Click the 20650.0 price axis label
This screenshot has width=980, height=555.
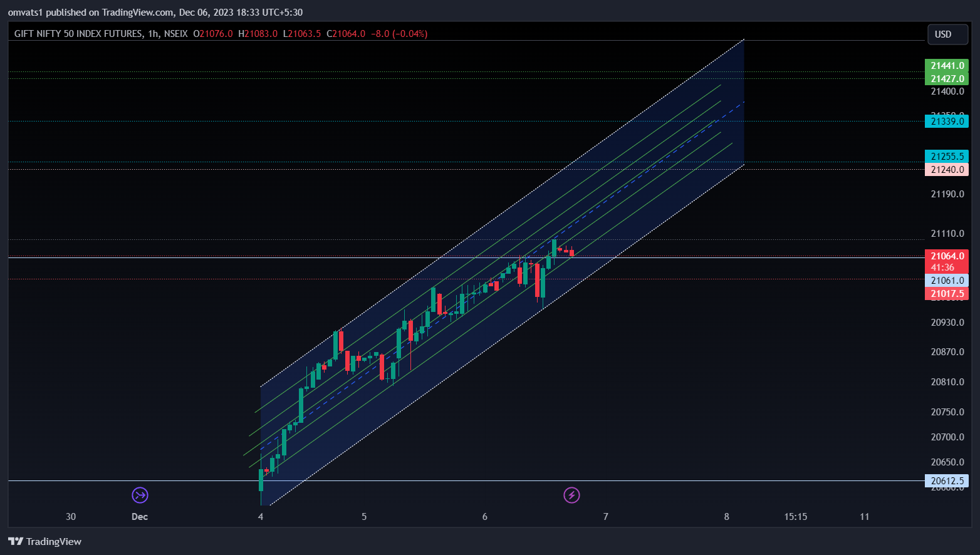tap(947, 462)
